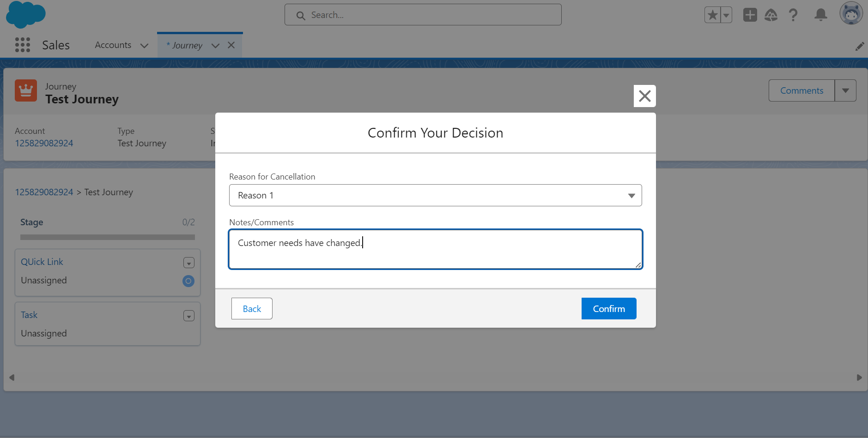Screen dimensions: 868x438
Task: Click the Salesforce cloud logo
Action: [x=26, y=14]
